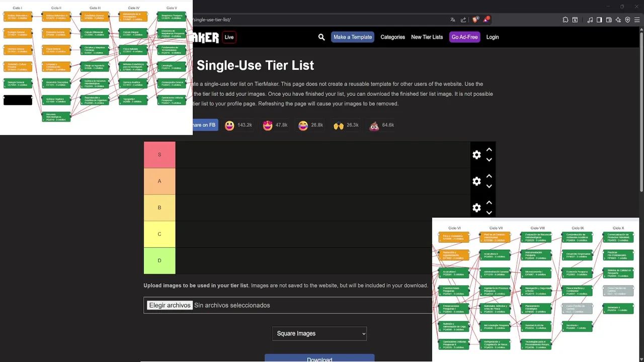
Task: Open New Tier Lists navigation item
Action: pyautogui.click(x=427, y=37)
